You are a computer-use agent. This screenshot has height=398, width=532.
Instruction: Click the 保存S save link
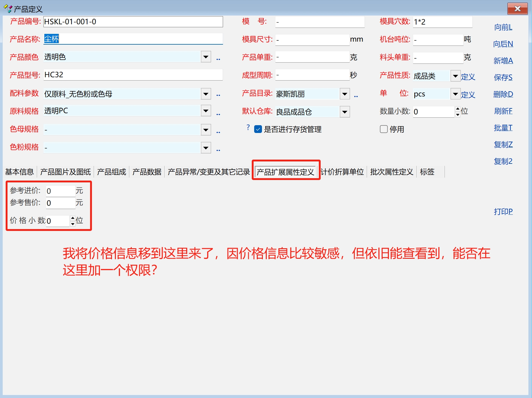pos(503,78)
